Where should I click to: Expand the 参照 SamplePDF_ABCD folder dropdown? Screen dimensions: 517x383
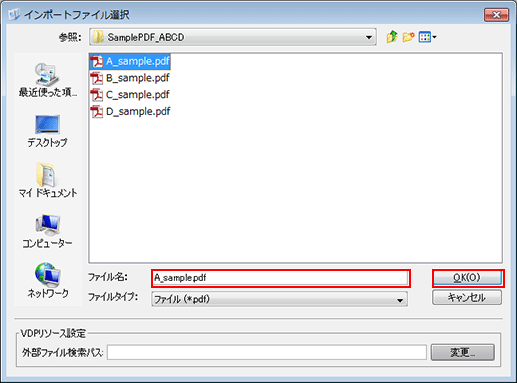369,37
